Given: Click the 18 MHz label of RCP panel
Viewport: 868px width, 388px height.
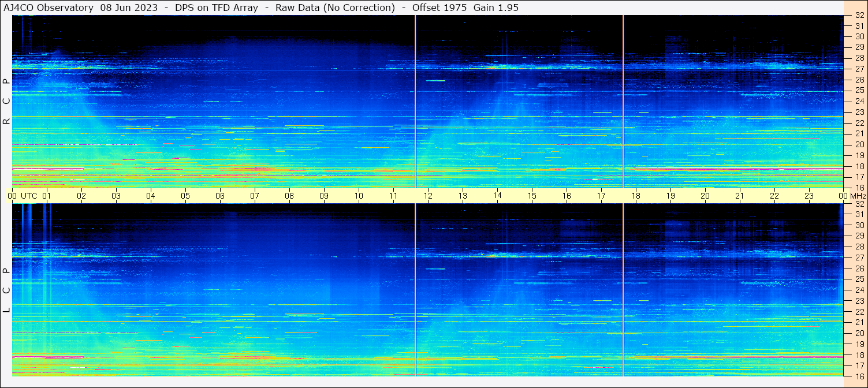Looking at the screenshot, I should pos(859,166).
